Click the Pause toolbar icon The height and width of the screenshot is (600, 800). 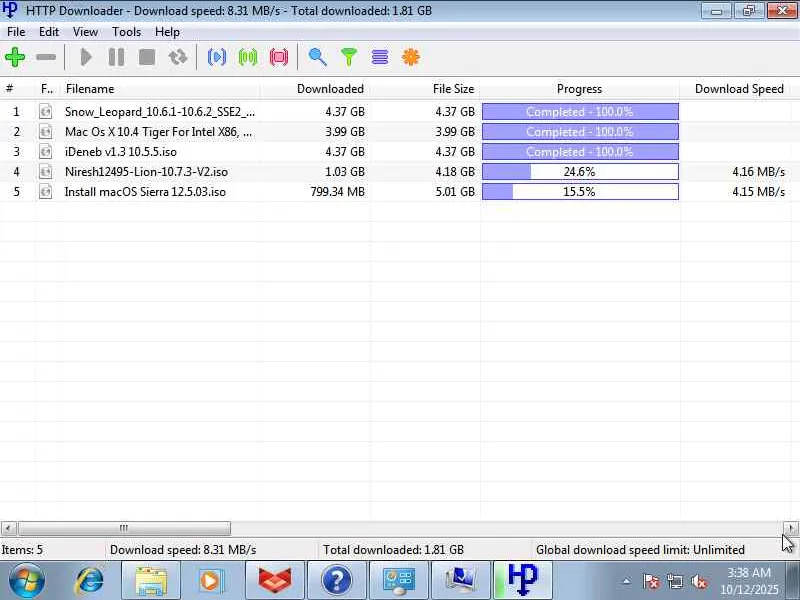[x=116, y=57]
